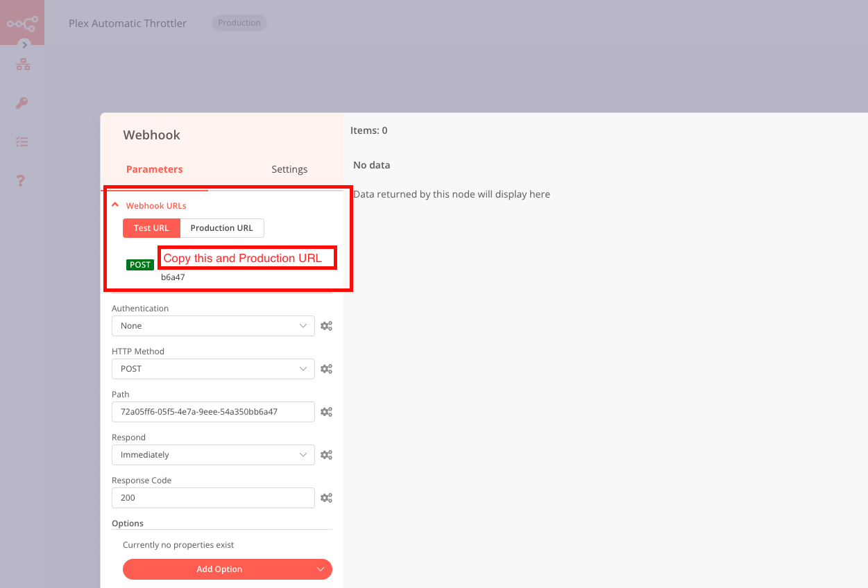Open parameter options gear beside Authentication
This screenshot has width=868, height=588.
click(326, 326)
